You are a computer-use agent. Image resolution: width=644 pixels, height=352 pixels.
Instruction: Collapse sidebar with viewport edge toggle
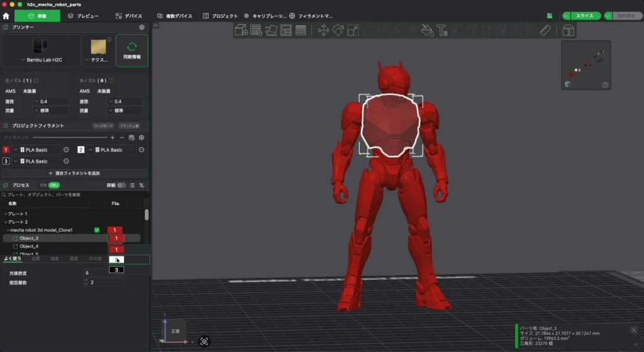coord(156,25)
